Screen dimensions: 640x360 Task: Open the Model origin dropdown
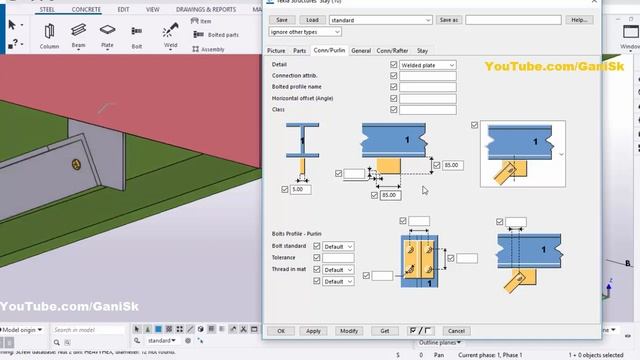tap(22, 329)
